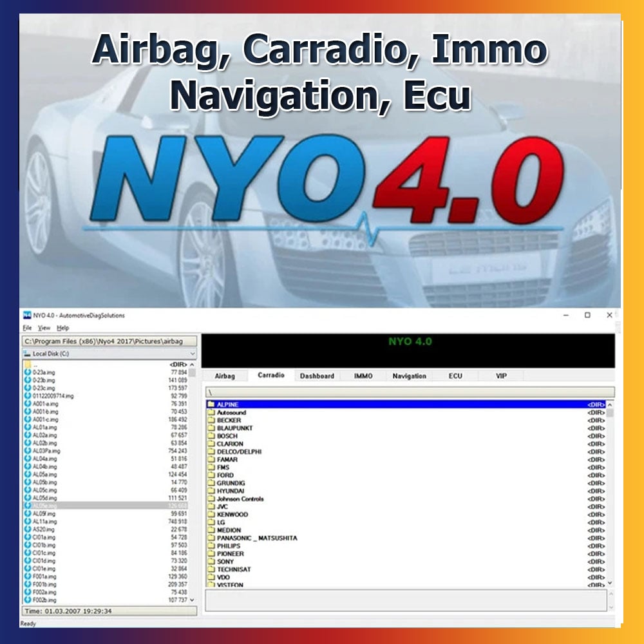Image resolution: width=644 pixels, height=644 pixels.
Task: Select the PHILIPS folder name
Action: [x=229, y=546]
